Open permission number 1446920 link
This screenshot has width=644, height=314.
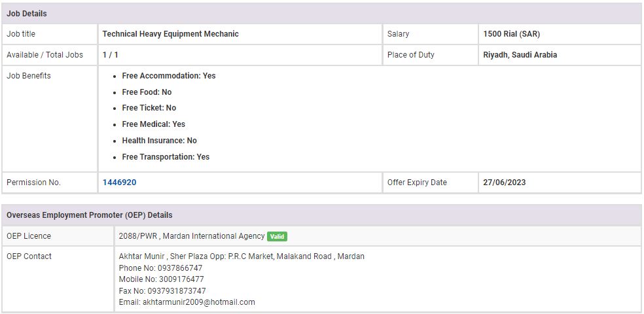click(119, 183)
